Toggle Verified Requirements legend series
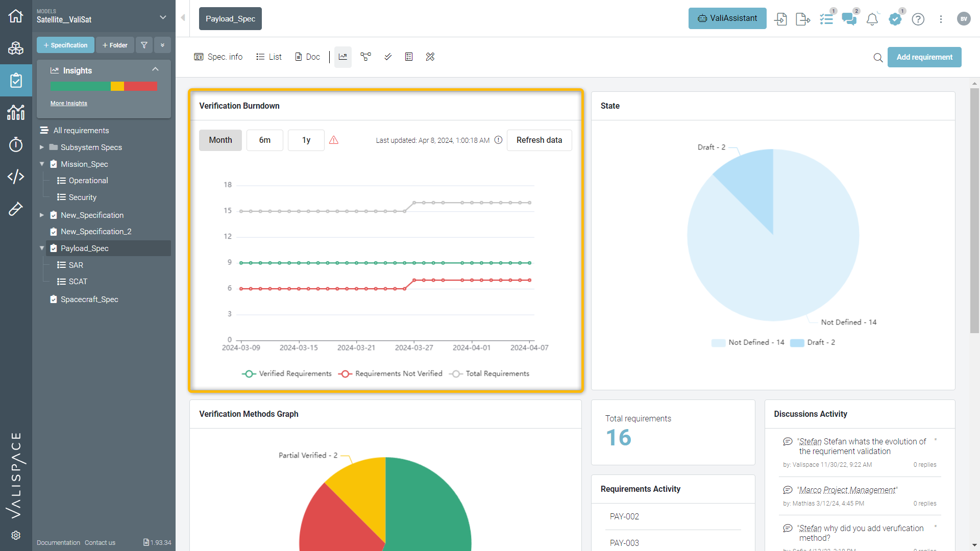Screen dimensions: 980x551 coord(287,373)
